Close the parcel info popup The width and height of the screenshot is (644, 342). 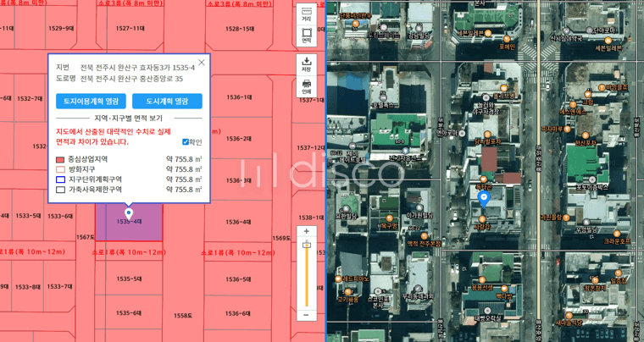click(202, 63)
